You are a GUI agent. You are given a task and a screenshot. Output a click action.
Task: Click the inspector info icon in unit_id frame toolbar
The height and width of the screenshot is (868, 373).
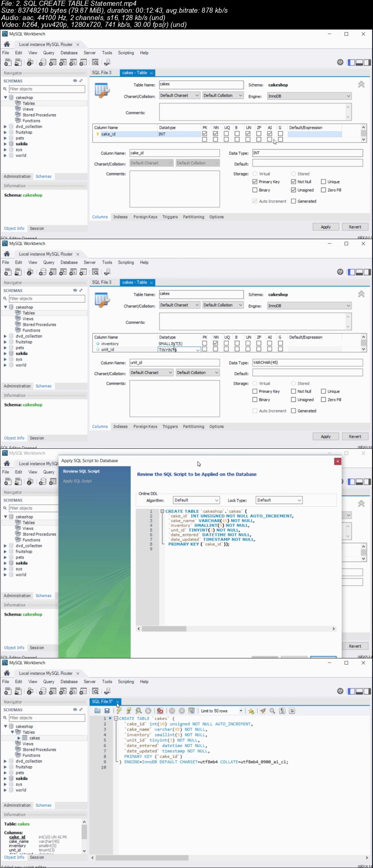[x=30, y=272]
